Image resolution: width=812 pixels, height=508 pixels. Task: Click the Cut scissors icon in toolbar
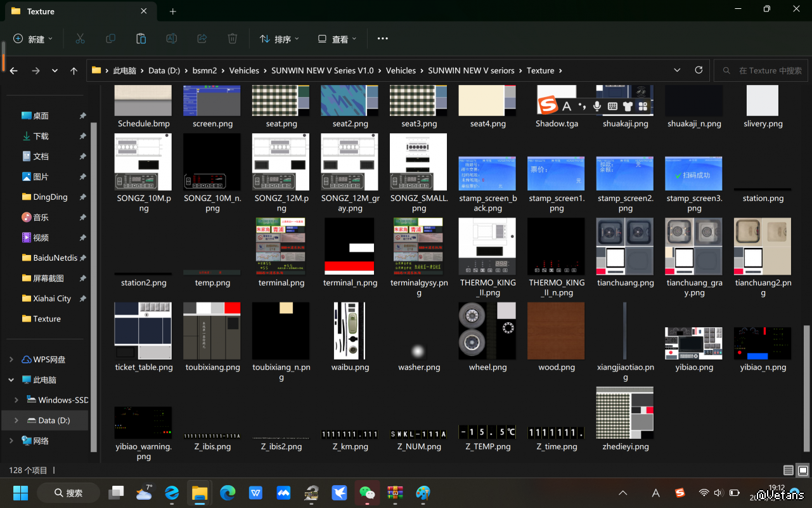click(80, 39)
